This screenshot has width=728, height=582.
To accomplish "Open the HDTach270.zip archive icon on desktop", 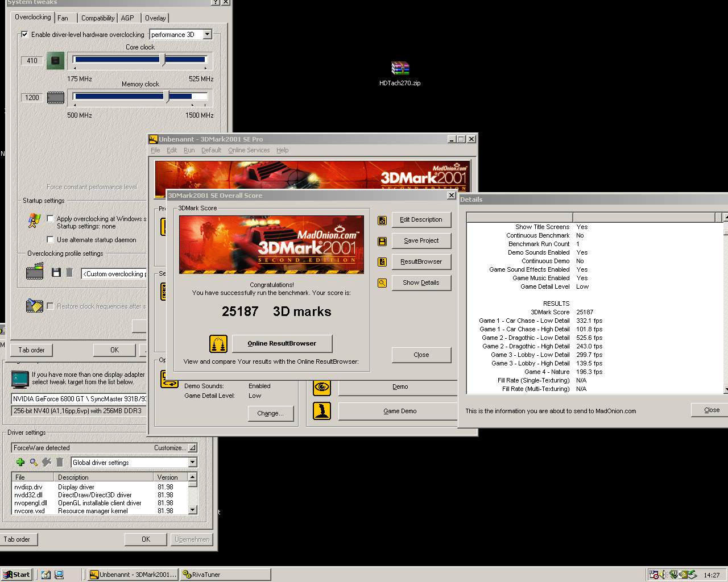I will point(400,68).
